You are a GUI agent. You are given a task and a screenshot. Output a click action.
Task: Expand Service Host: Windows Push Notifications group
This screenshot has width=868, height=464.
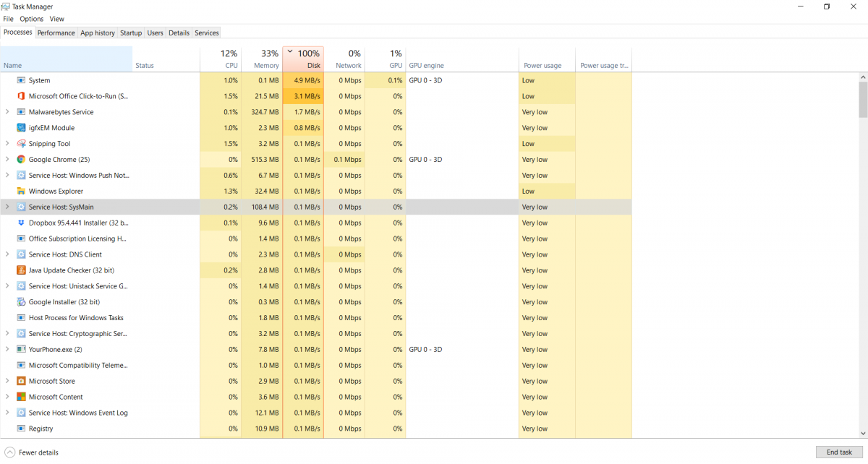[x=7, y=176]
